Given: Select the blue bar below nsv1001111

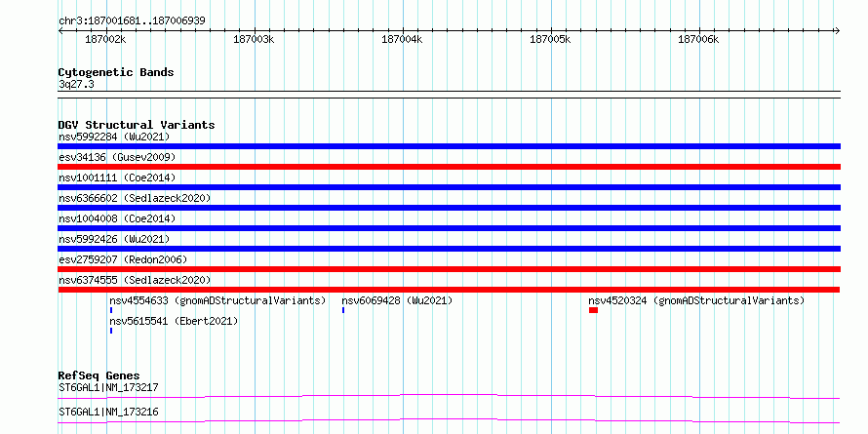Looking at the screenshot, I should (x=449, y=187).
